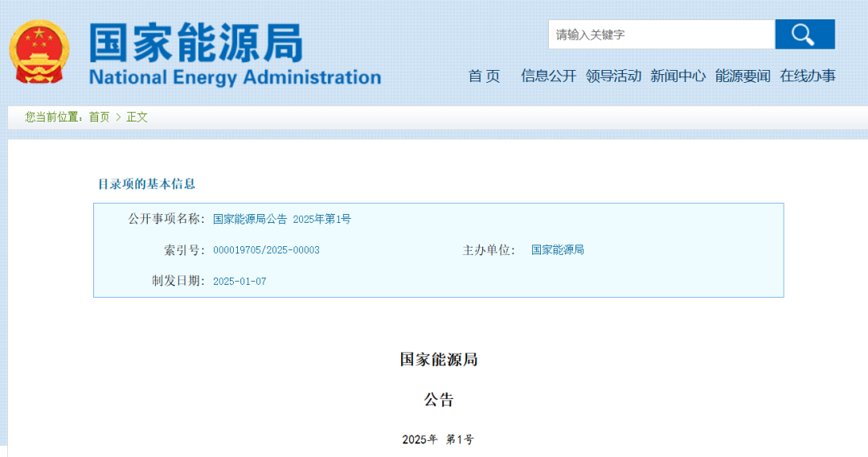Click the 2025年 第1号 subtitle text

438,439
